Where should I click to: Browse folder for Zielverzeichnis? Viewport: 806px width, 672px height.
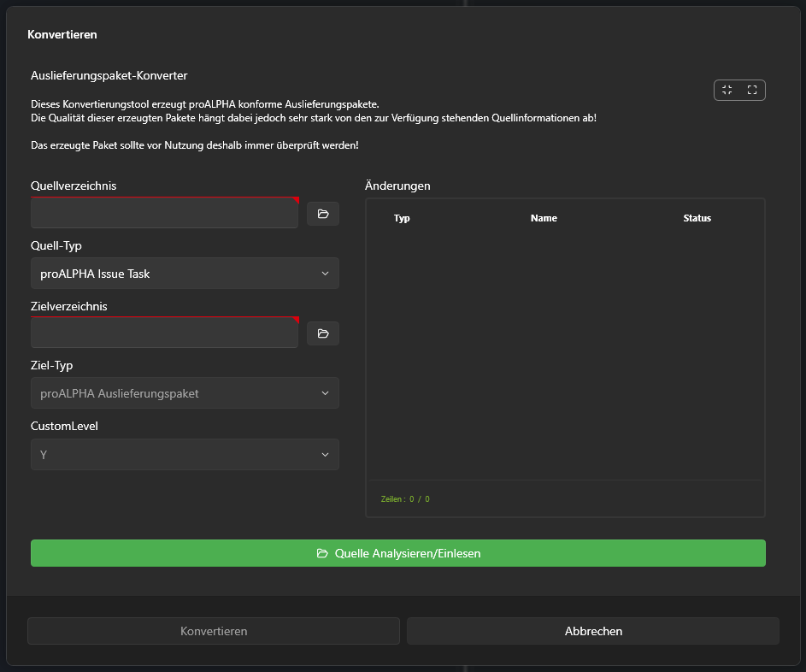tap(323, 333)
